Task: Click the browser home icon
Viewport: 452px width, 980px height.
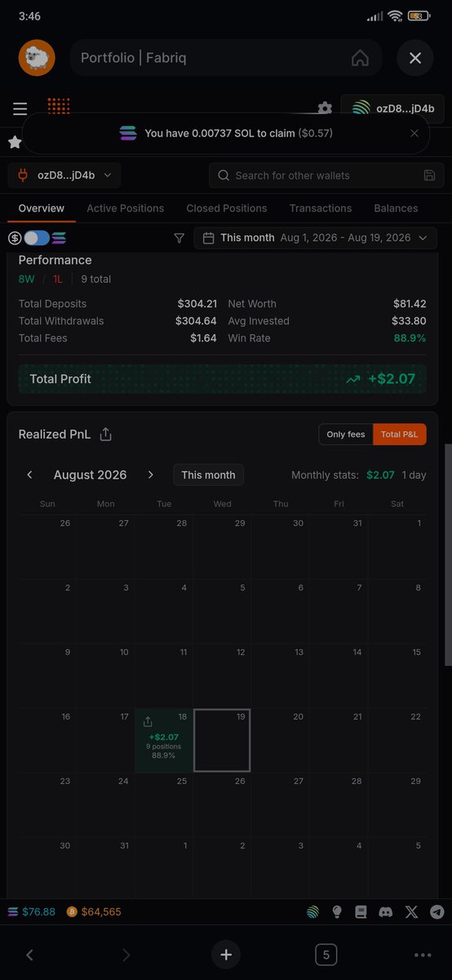Action: [360, 59]
